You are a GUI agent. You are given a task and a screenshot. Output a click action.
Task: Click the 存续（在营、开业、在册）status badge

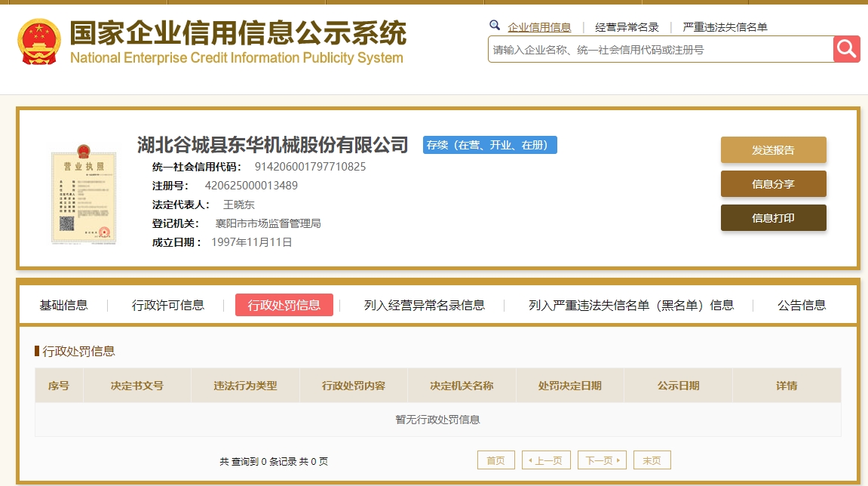coord(490,145)
